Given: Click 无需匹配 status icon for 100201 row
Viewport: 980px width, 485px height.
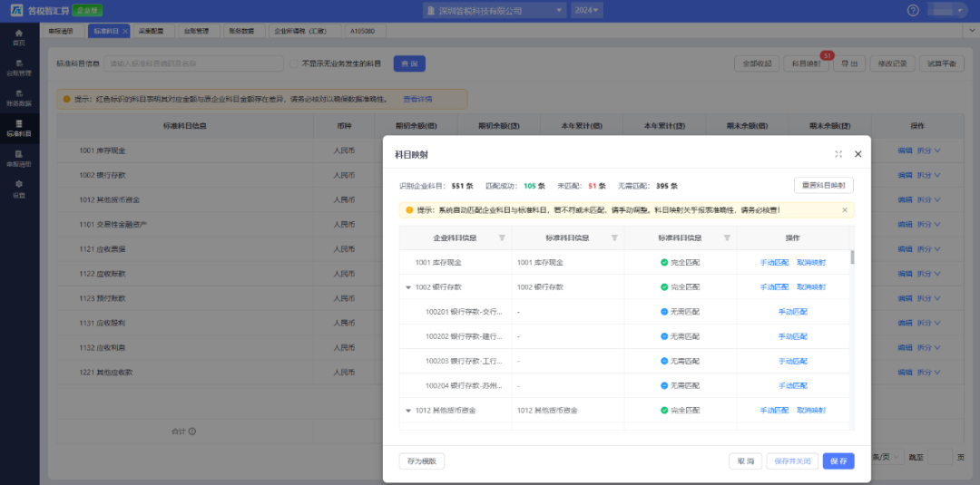Looking at the screenshot, I should [663, 312].
